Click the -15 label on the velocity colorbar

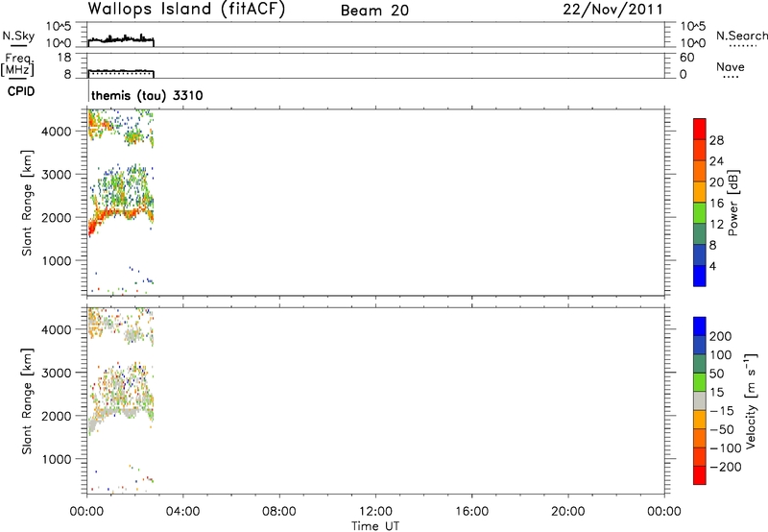722,411
